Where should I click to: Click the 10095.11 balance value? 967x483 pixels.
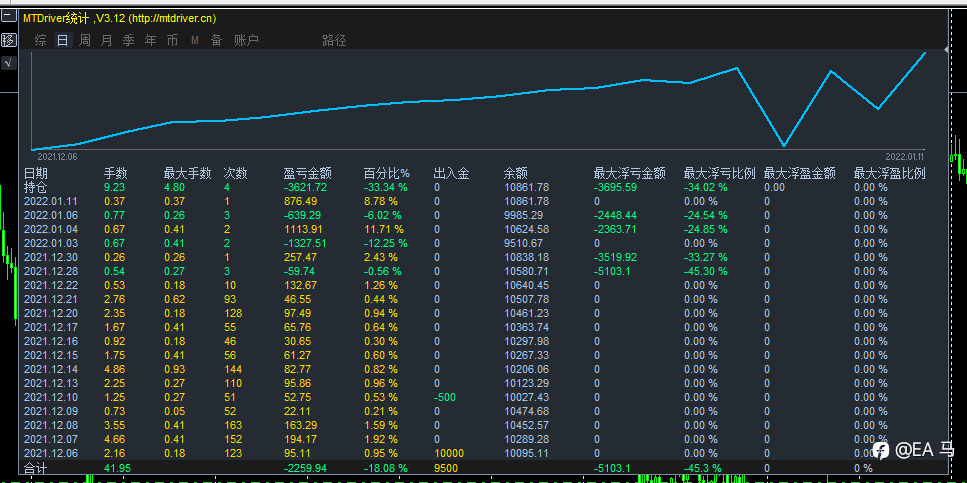526,453
